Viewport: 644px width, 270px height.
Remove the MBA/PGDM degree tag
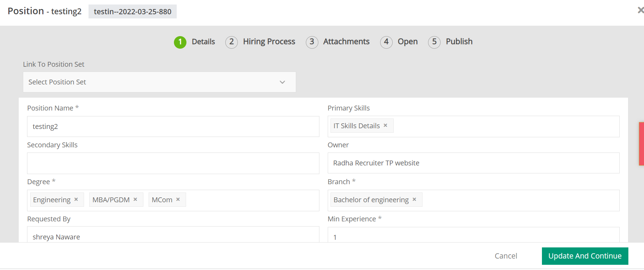[135, 199]
